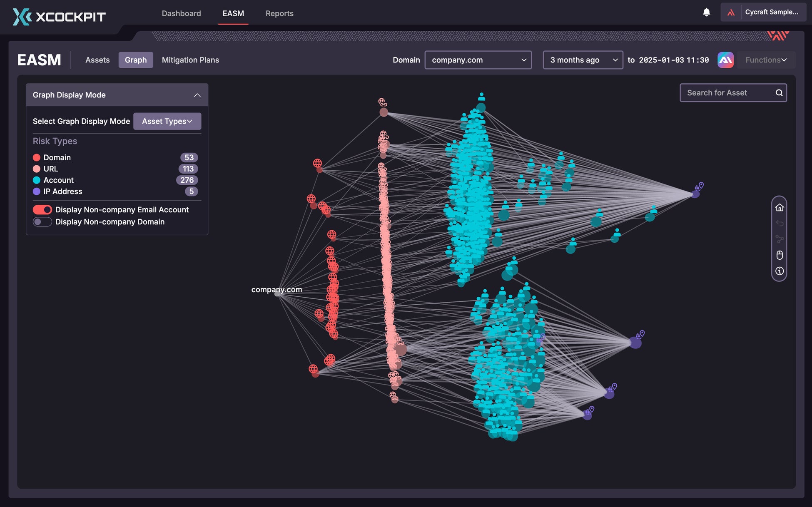
Task: Open the Reports tab
Action: pyautogui.click(x=279, y=13)
